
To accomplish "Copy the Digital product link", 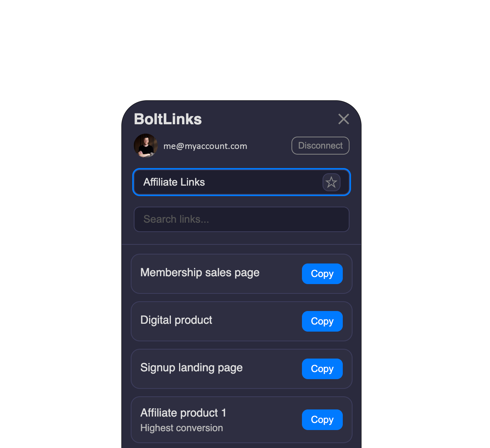I will click(x=322, y=321).
